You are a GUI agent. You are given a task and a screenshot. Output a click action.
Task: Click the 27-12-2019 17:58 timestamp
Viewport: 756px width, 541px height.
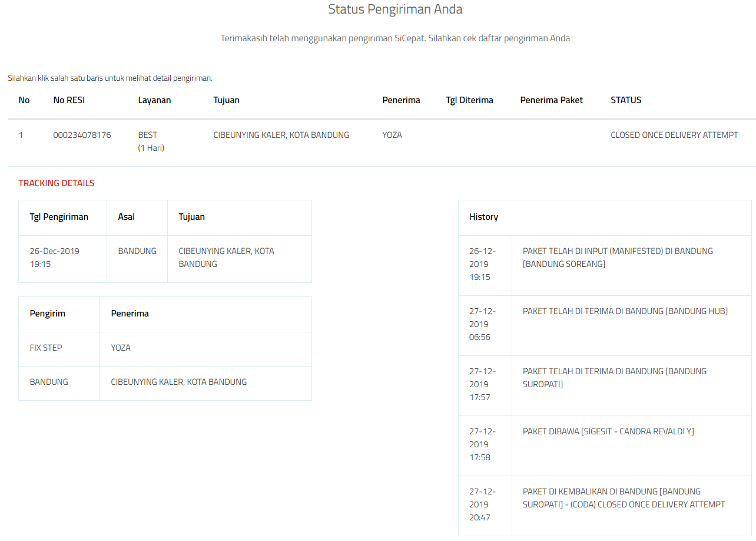(x=483, y=444)
